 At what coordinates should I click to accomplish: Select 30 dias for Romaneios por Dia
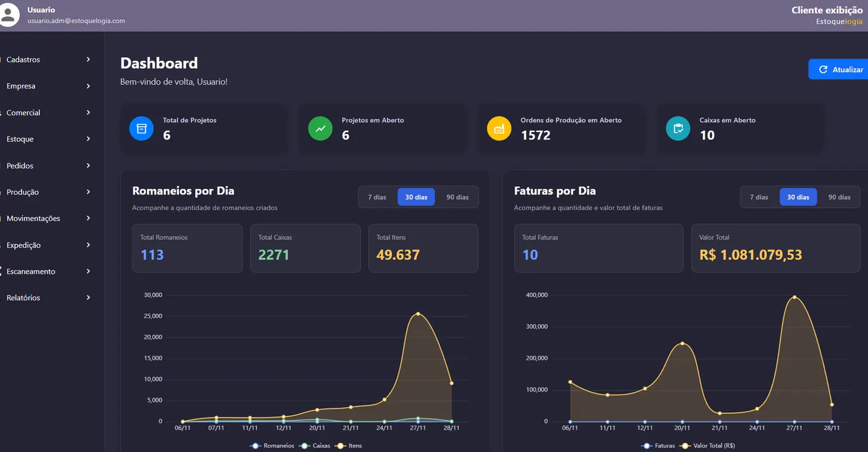416,197
